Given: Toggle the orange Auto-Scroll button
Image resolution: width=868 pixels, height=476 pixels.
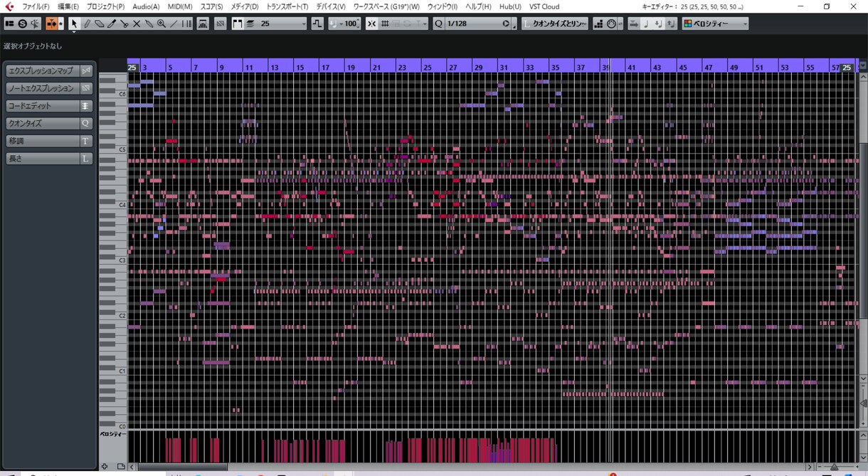Looking at the screenshot, I should pyautogui.click(x=51, y=23).
